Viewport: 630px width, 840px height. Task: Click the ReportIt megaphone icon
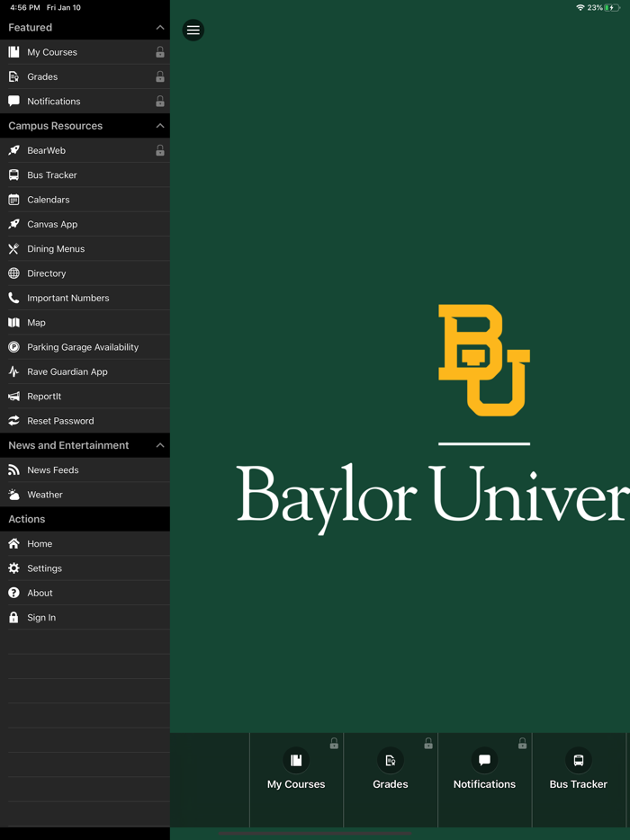(x=13, y=397)
